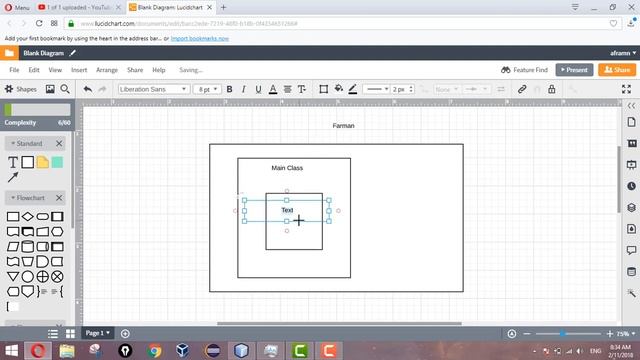Open the Insert menu

(79, 70)
